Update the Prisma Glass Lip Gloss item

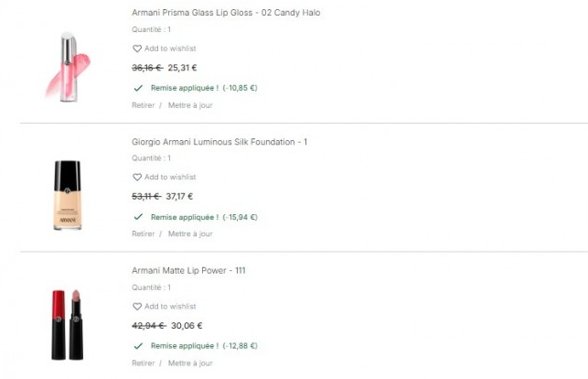[x=190, y=104]
